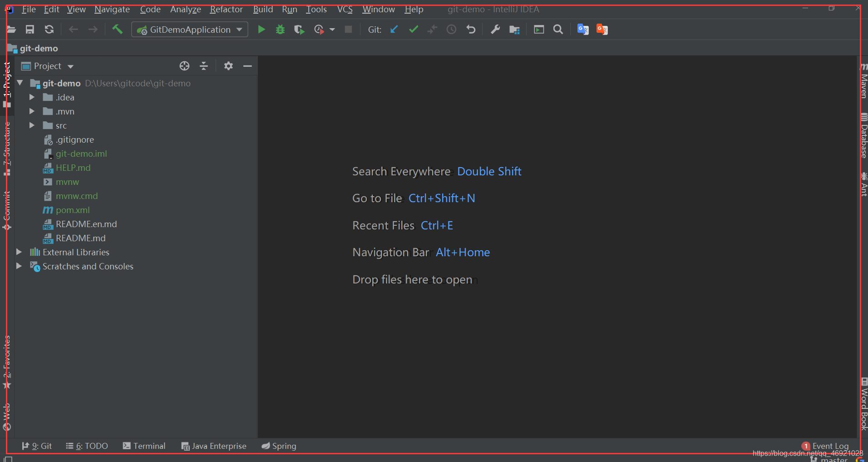Click the profiler run icon
This screenshot has width=868, height=462.
319,30
